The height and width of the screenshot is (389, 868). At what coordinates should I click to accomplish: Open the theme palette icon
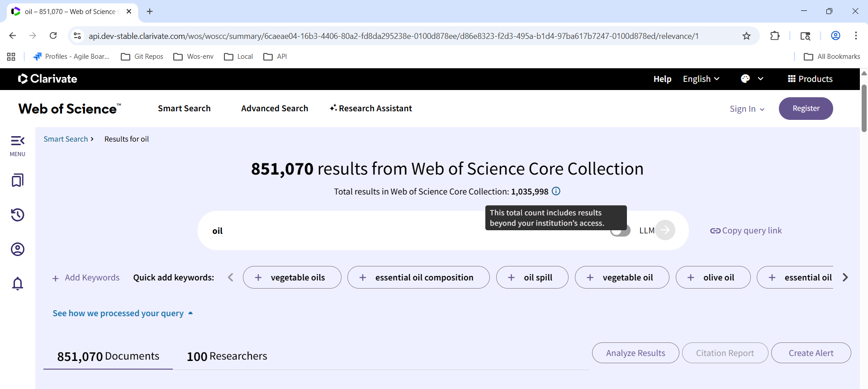point(745,79)
